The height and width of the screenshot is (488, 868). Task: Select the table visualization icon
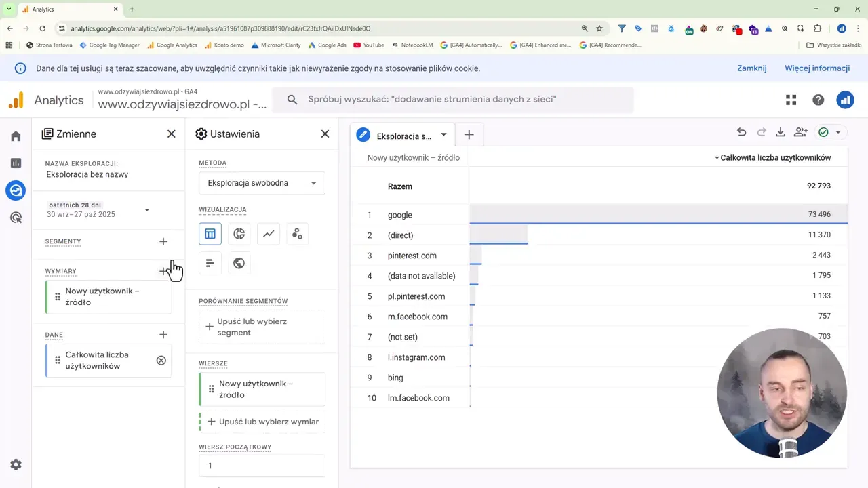(210, 234)
